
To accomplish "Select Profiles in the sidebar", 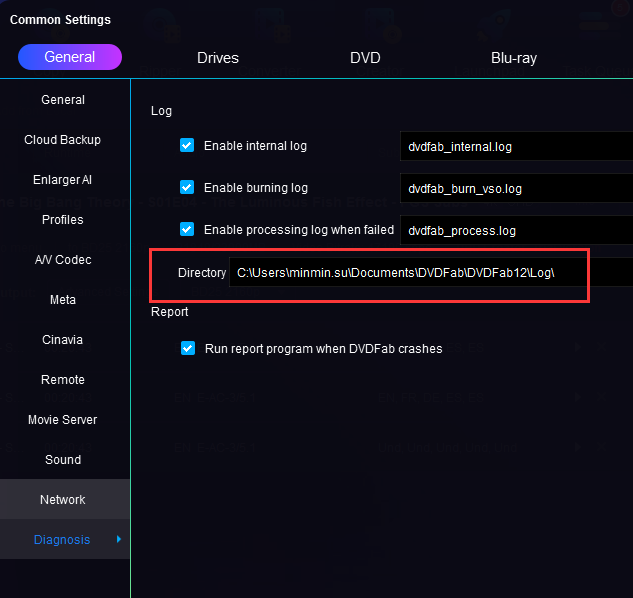I will 63,220.
